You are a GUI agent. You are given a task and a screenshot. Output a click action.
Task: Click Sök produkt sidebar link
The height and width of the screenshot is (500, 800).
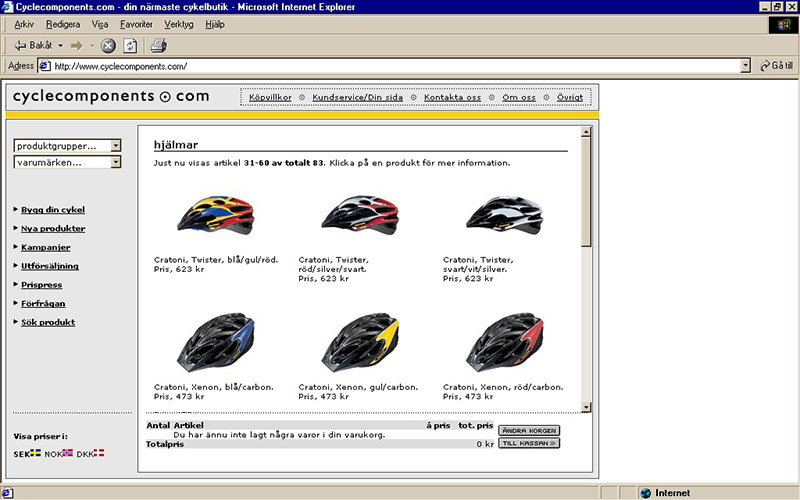coord(48,322)
